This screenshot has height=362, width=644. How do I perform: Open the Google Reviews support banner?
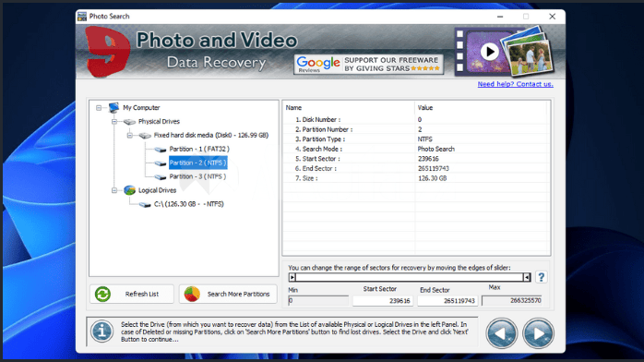click(x=368, y=65)
